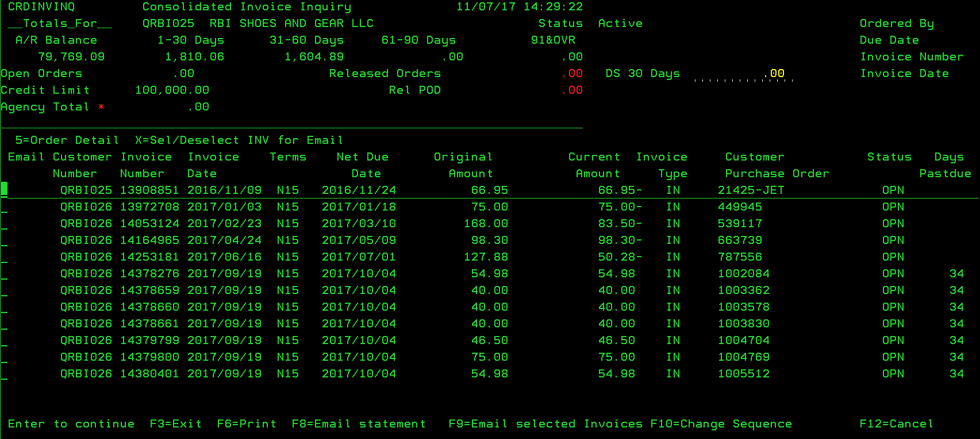Image resolution: width=980 pixels, height=439 pixels.
Task: Click the A/R Balance amount 79,769.09
Action: 71,57
